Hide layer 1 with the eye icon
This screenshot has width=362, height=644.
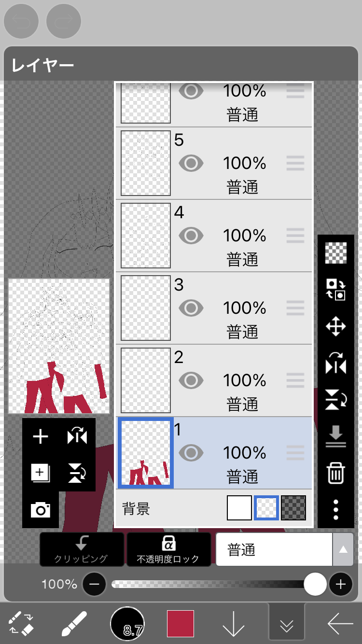(x=191, y=453)
